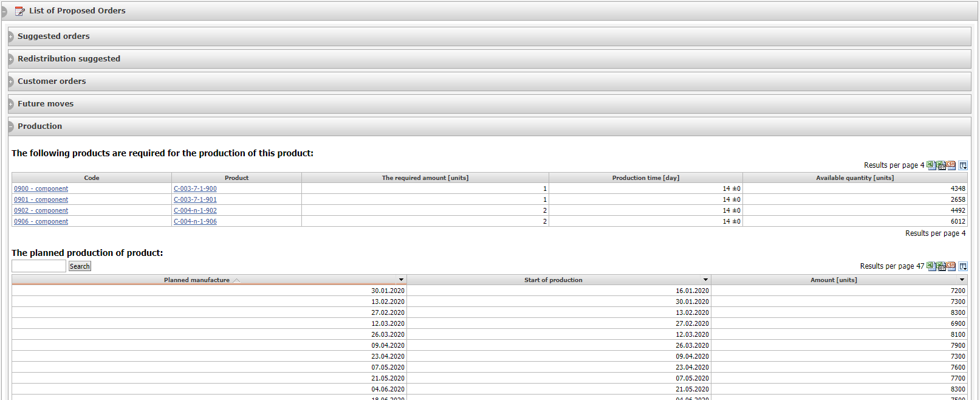Expand the Suggested orders section
980x400 pixels.
pos(10,36)
